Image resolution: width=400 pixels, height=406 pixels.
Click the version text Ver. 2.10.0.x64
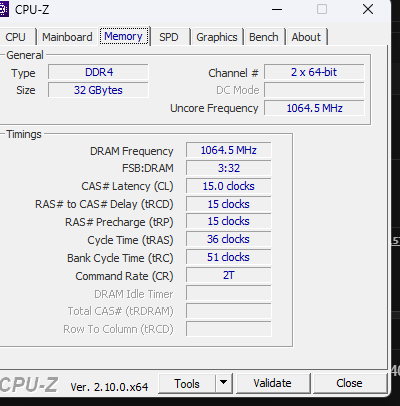click(x=109, y=387)
